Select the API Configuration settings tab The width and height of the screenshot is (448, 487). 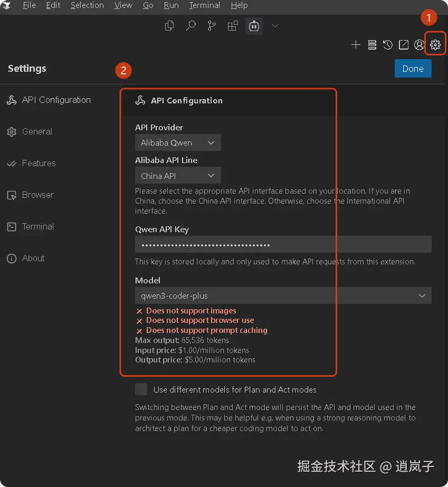(x=49, y=100)
